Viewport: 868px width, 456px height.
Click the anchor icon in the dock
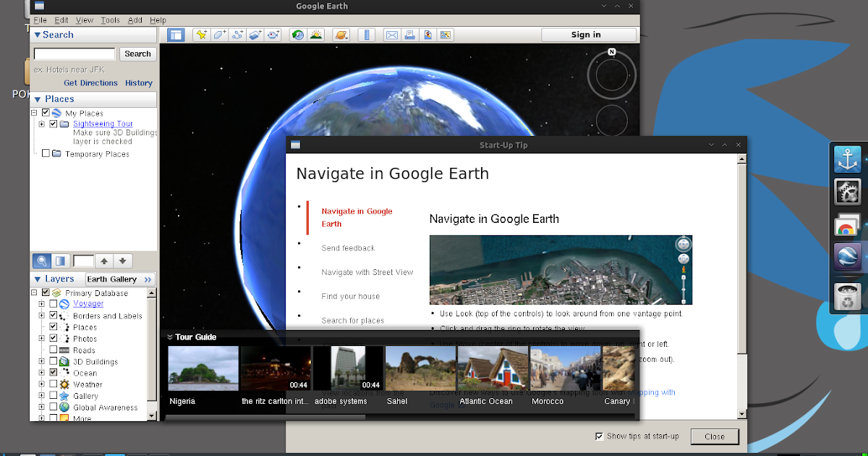click(x=848, y=160)
